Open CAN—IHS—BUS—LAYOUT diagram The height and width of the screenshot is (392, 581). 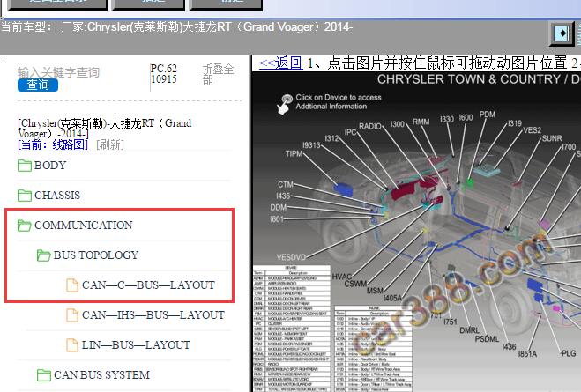coord(153,315)
